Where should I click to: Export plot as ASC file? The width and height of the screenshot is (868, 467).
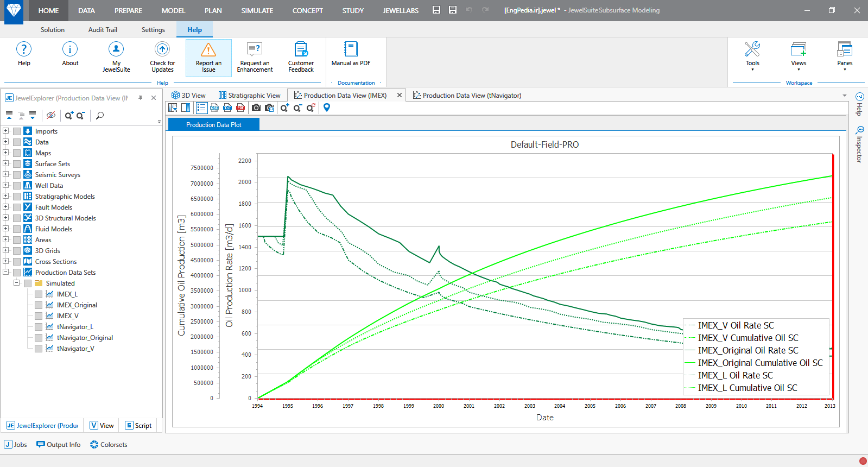click(x=214, y=108)
